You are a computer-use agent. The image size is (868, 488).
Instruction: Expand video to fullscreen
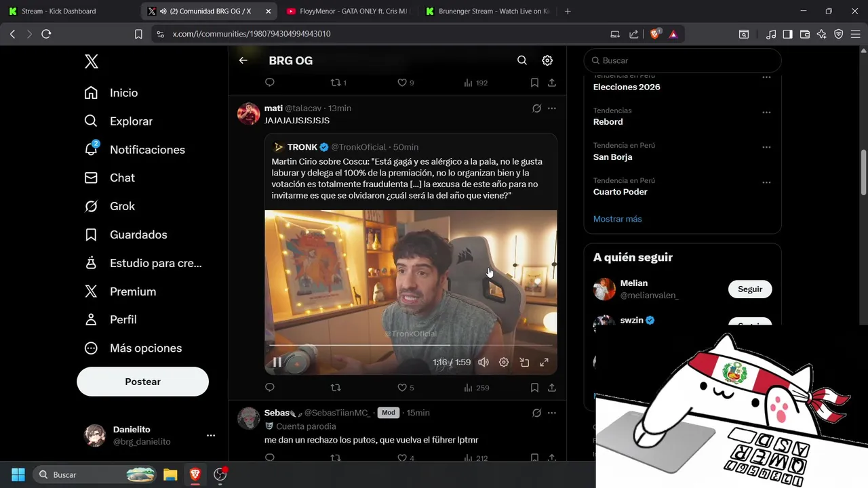[544, 362]
